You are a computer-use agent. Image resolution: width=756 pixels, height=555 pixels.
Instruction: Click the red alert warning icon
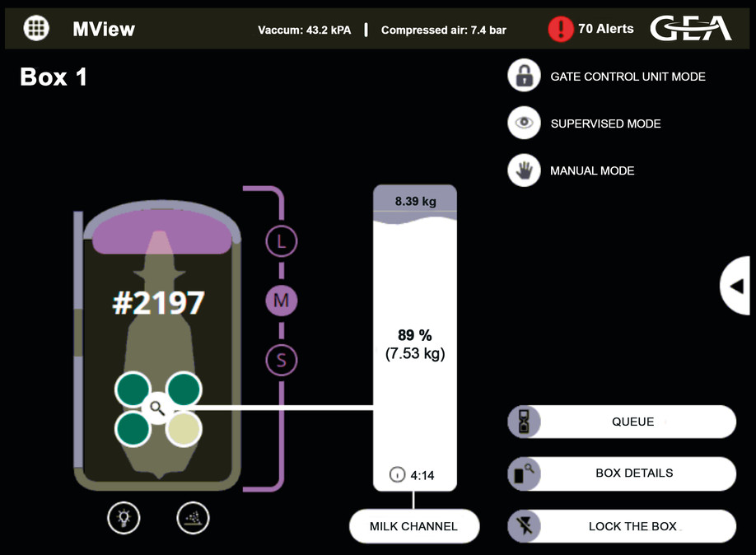pos(560,29)
